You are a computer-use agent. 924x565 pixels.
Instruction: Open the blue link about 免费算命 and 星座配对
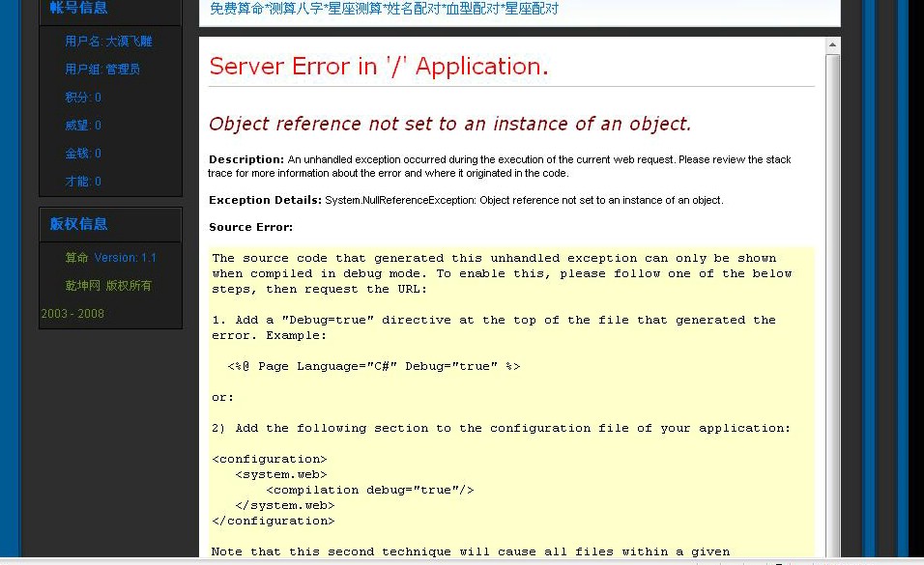(x=384, y=9)
